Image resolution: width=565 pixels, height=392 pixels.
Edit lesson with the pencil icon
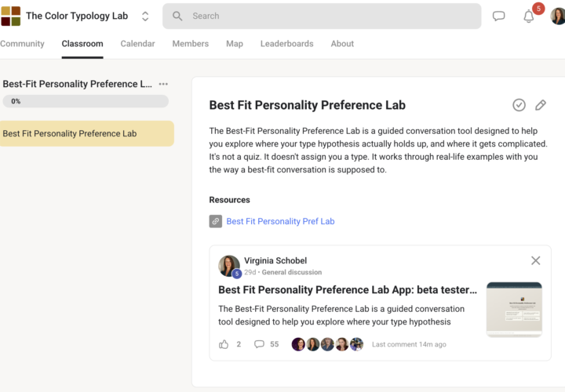click(541, 105)
